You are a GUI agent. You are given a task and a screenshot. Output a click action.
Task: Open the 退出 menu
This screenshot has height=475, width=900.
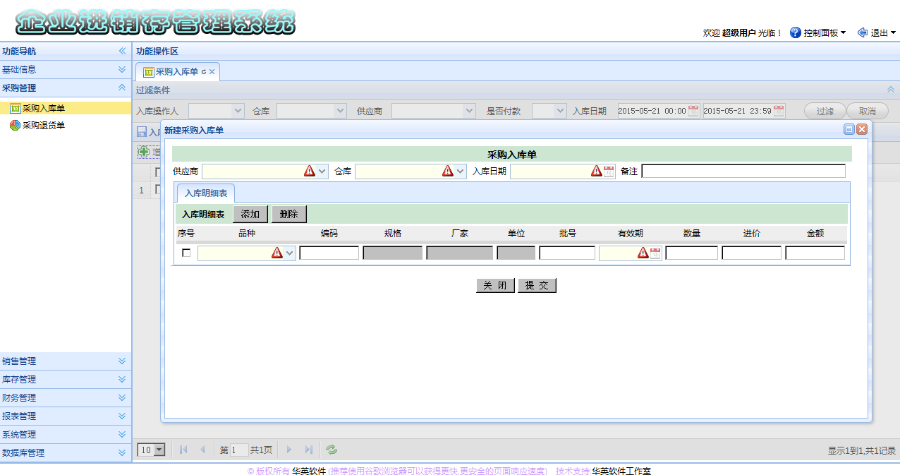882,33
